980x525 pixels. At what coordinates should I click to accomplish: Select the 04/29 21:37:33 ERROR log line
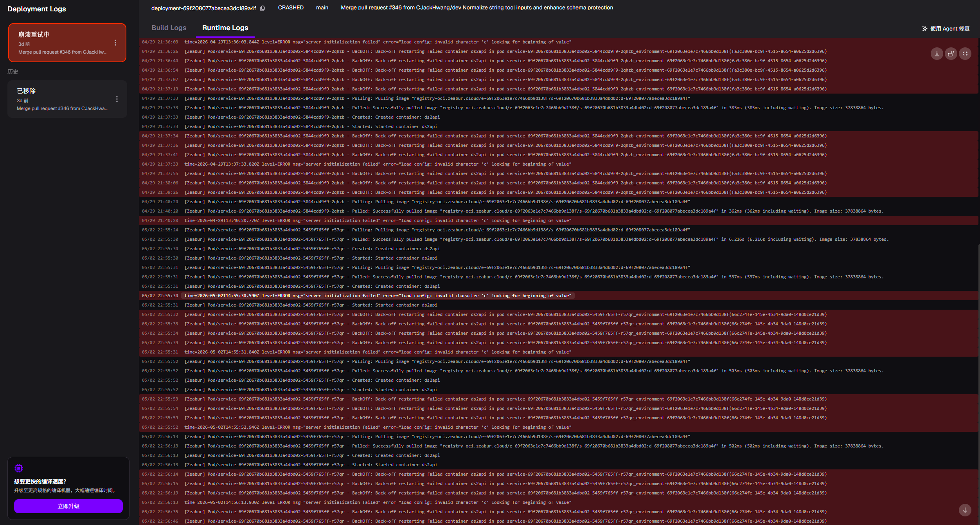click(x=559, y=164)
